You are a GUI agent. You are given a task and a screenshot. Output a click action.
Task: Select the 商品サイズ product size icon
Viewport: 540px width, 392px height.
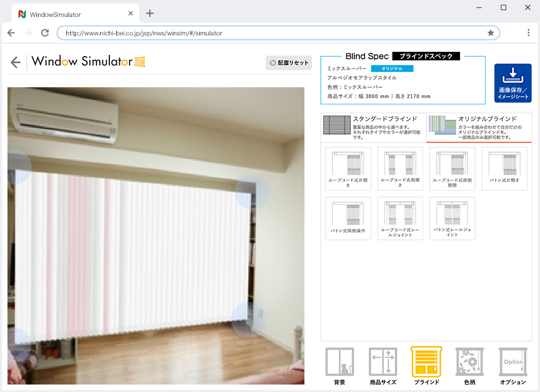(x=383, y=366)
